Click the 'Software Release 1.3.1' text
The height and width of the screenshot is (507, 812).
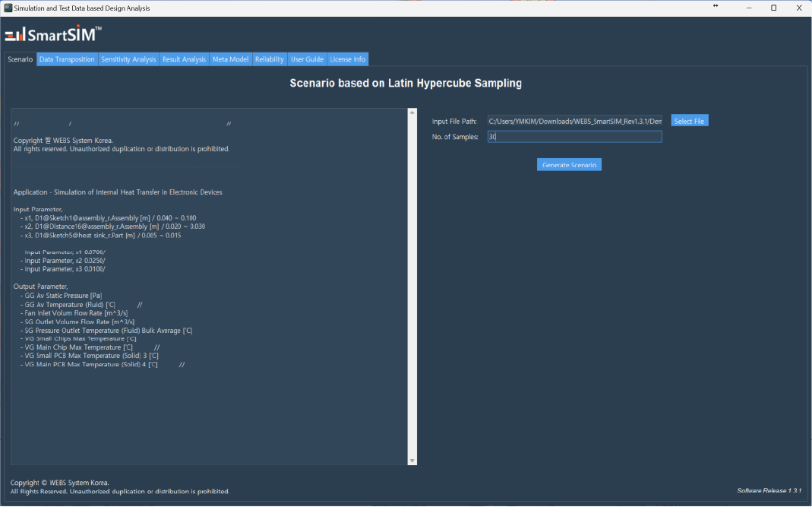click(769, 490)
